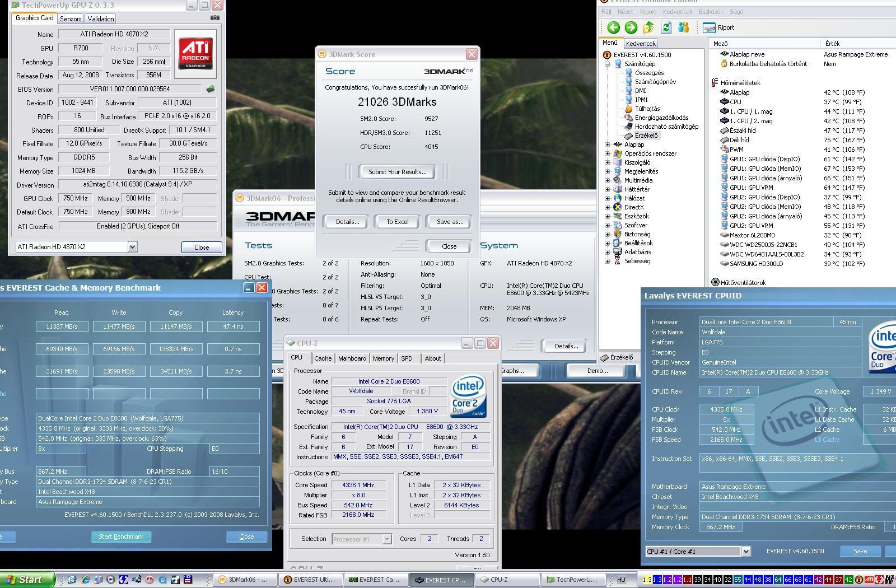
Task: Open the About tab in CPU-Z
Action: click(x=432, y=358)
